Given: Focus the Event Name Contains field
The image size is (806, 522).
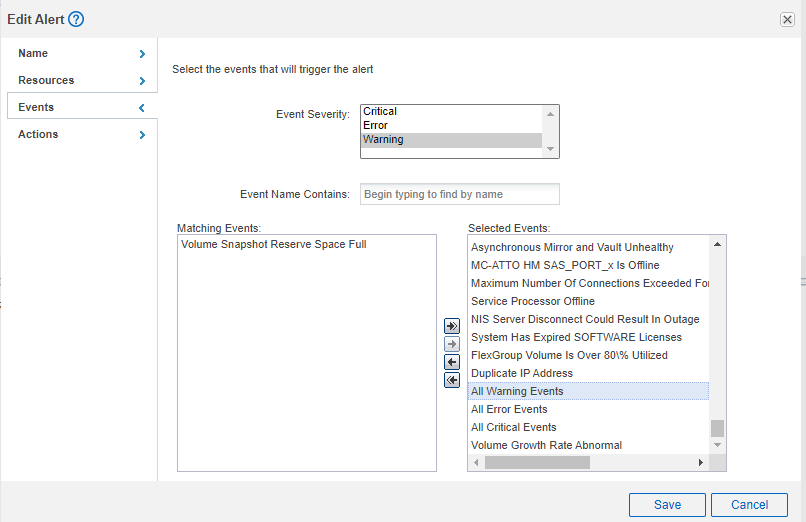Looking at the screenshot, I should tap(459, 194).
